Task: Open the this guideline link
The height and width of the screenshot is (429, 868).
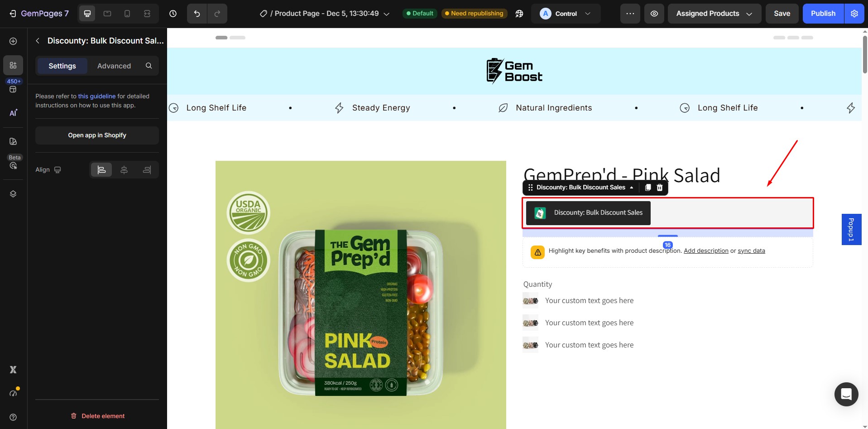Action: coord(97,96)
